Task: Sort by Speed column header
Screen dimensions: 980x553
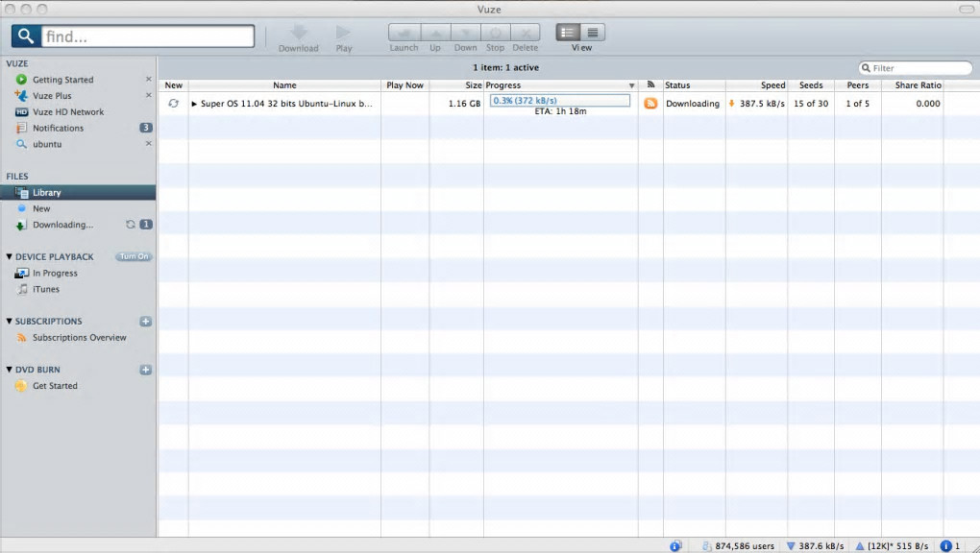Action: [x=756, y=85]
